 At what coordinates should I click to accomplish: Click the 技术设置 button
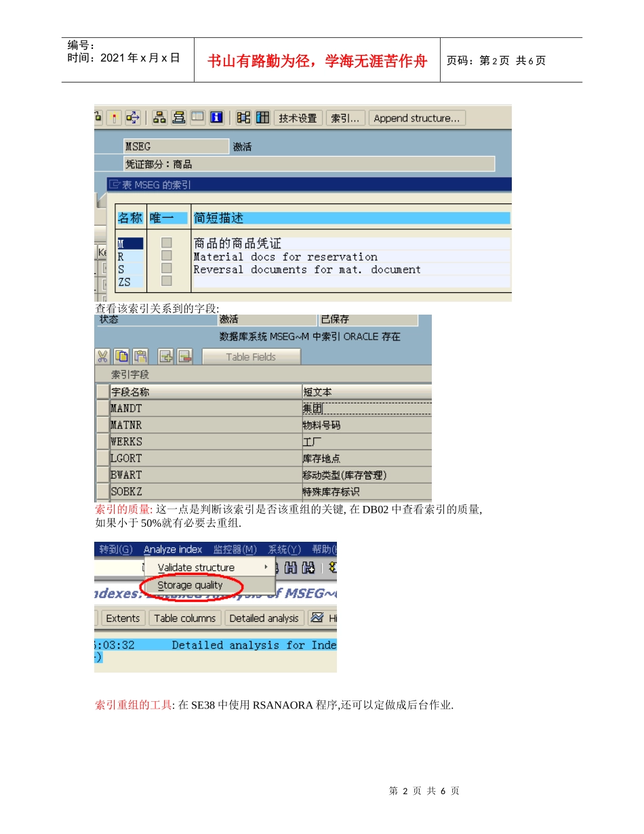coord(298,118)
